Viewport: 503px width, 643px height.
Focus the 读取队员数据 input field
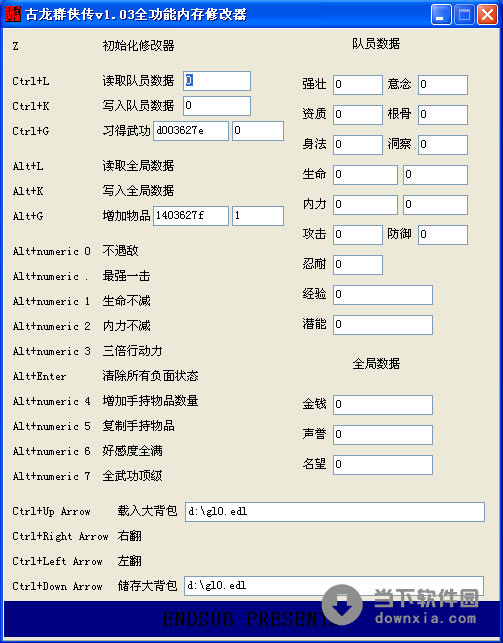tap(217, 81)
